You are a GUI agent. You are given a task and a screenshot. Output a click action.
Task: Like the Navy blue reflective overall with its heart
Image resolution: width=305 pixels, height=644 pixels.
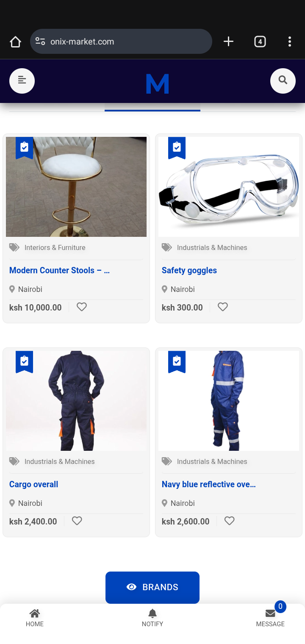[229, 521]
